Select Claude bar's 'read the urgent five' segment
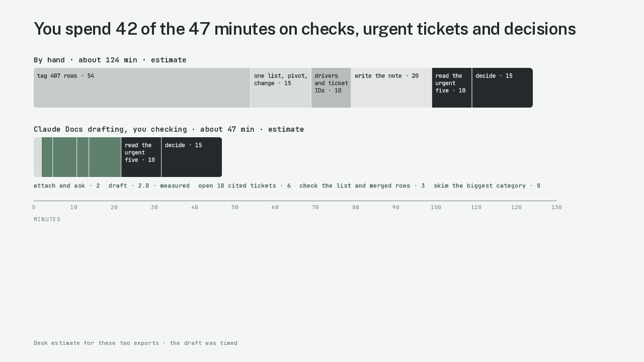Viewport: 644px width, 362px height. [141, 157]
